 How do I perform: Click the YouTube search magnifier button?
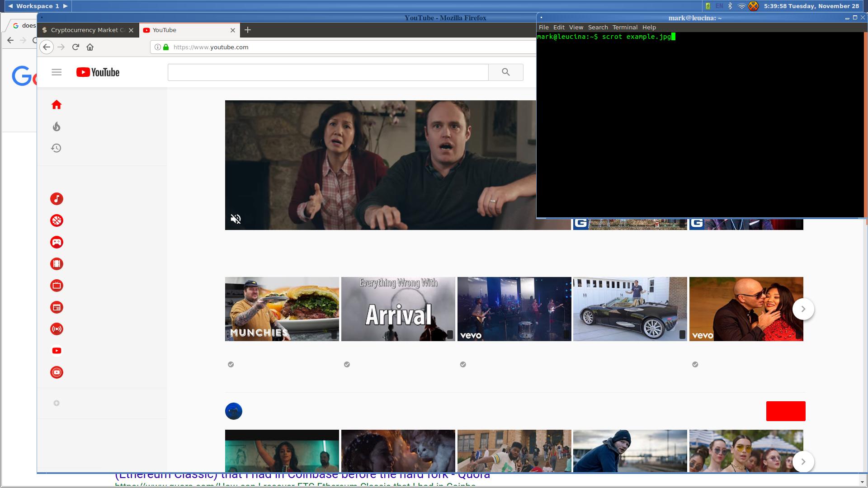pos(506,72)
